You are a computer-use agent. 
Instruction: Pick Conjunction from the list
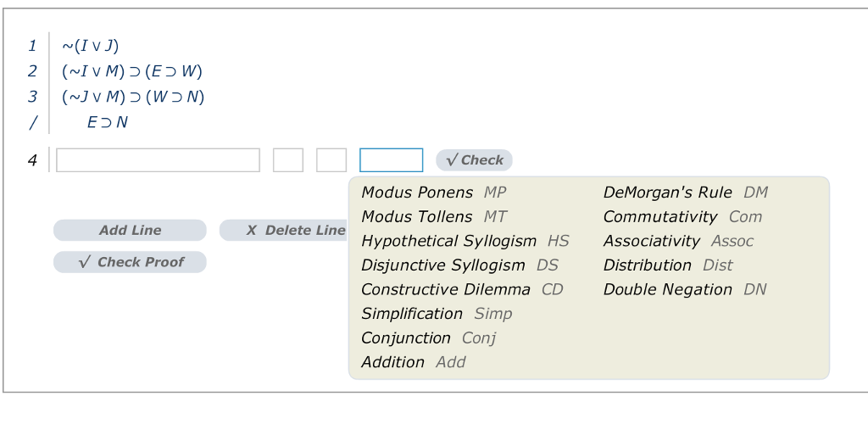[x=428, y=338]
